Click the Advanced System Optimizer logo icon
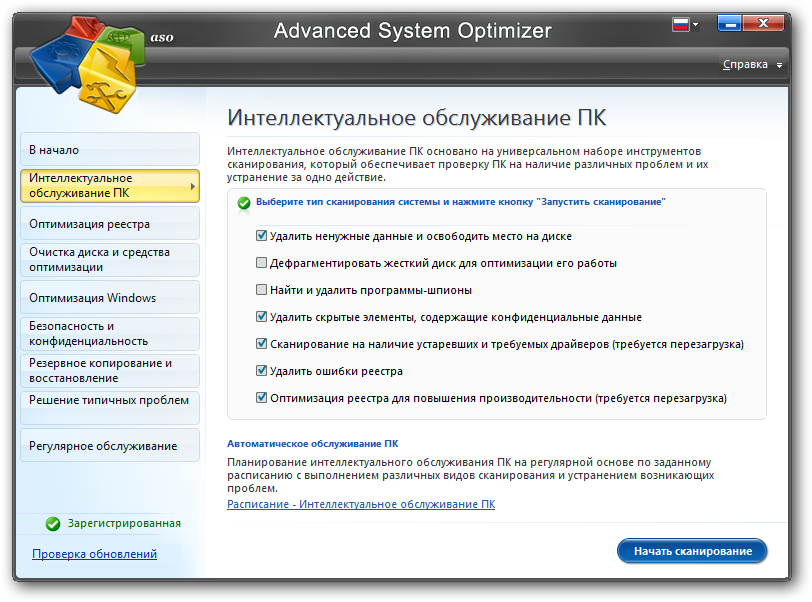The height and width of the screenshot is (602, 812). [88, 59]
